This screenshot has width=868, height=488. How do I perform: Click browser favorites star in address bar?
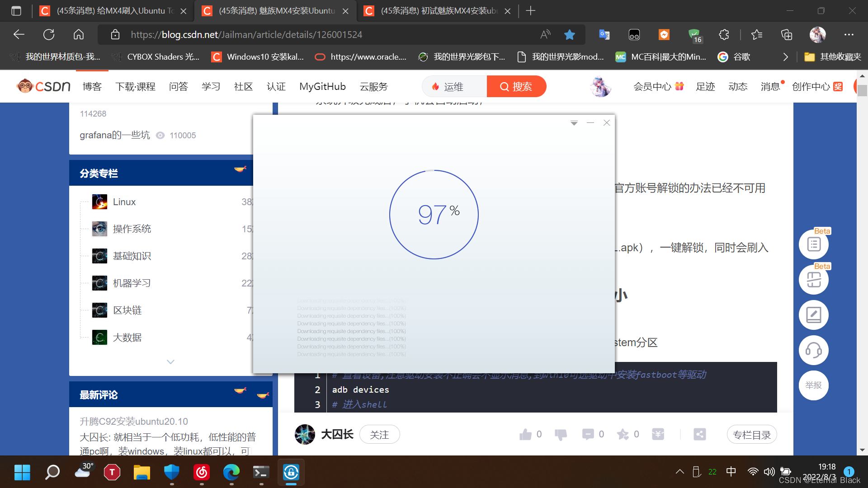[x=570, y=35]
